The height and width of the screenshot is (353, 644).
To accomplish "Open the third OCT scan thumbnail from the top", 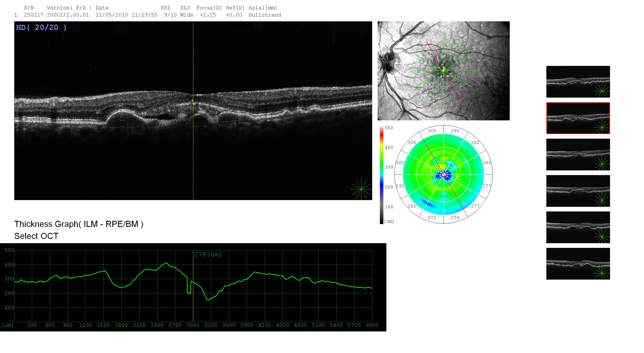I will (578, 154).
